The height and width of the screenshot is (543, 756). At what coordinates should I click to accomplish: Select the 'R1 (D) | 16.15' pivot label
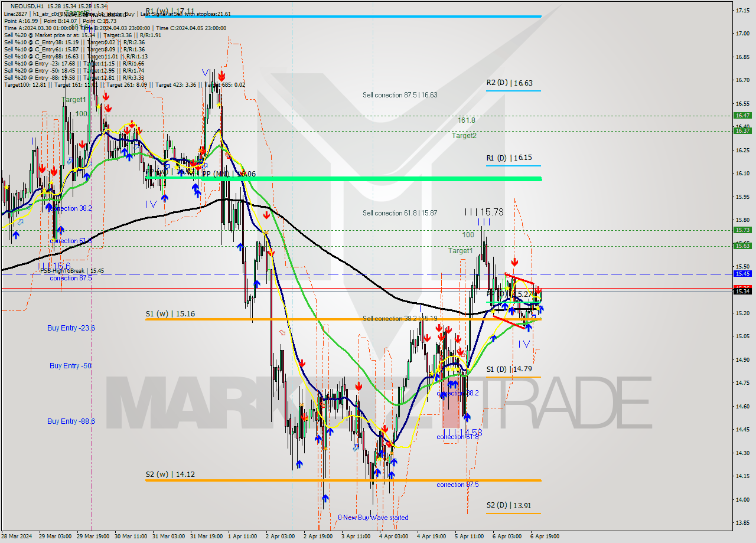509,158
